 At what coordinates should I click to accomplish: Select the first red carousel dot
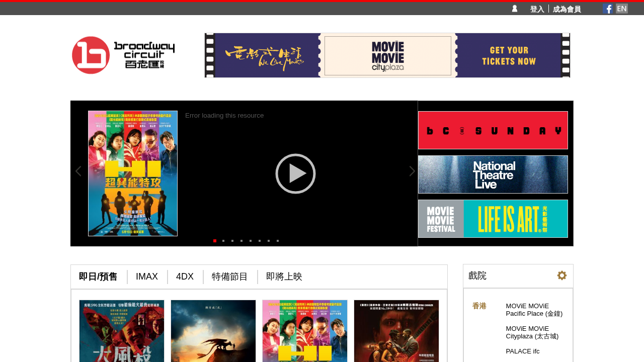coord(215,241)
